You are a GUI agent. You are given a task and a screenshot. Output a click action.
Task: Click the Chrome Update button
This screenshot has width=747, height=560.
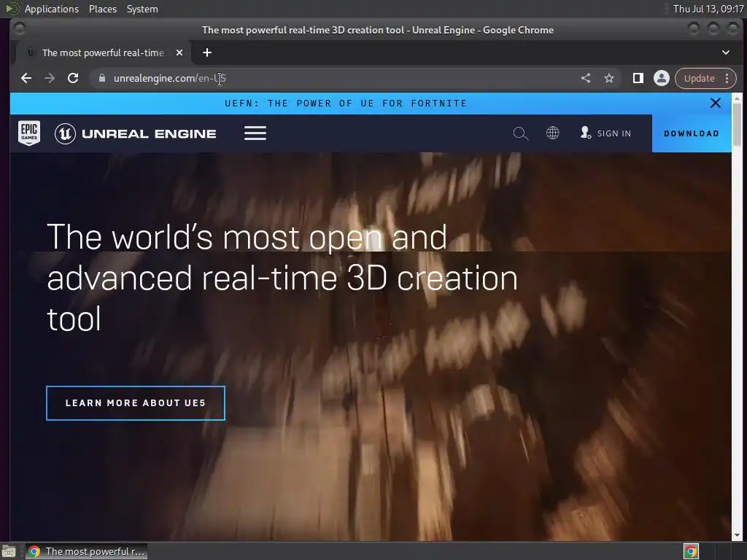click(x=700, y=78)
